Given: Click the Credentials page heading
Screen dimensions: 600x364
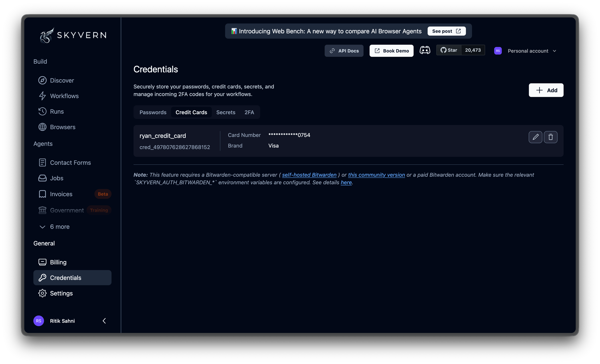Looking at the screenshot, I should [156, 69].
